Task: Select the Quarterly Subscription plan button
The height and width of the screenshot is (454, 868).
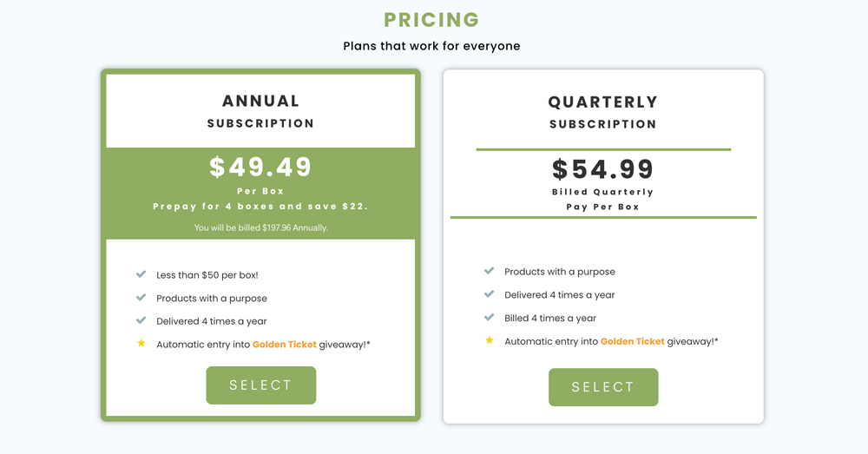Action: [603, 387]
